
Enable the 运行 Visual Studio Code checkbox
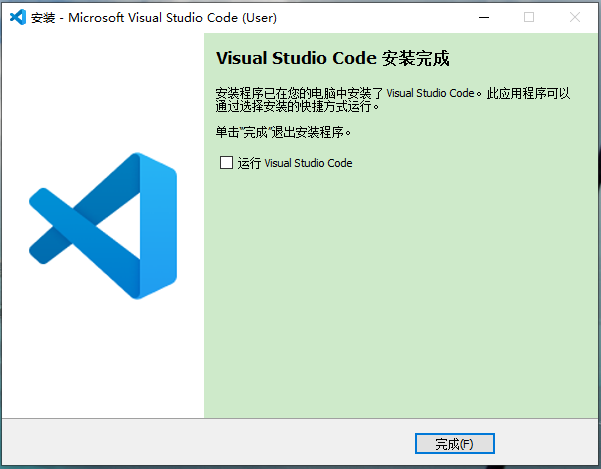click(x=226, y=162)
